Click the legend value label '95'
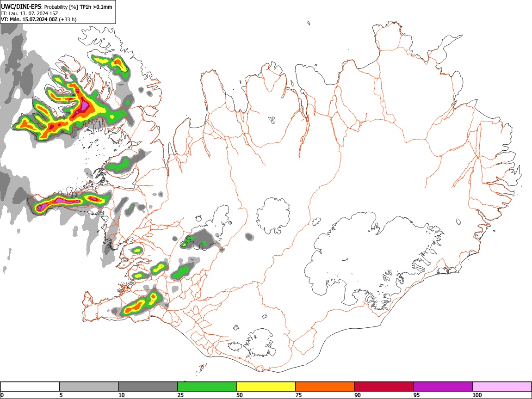Viewport: 532px width, 399px height. click(x=417, y=395)
